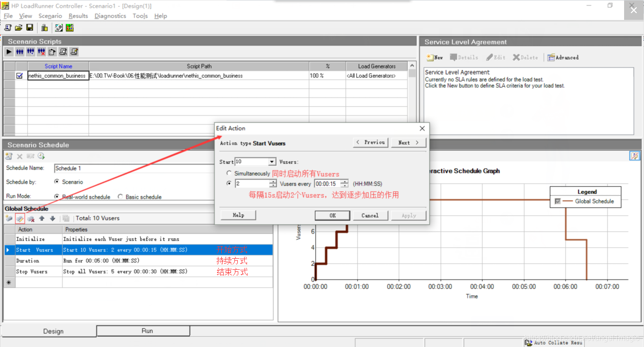Open the File menu
Screen dimensions: 644x347
pyautogui.click(x=8, y=16)
